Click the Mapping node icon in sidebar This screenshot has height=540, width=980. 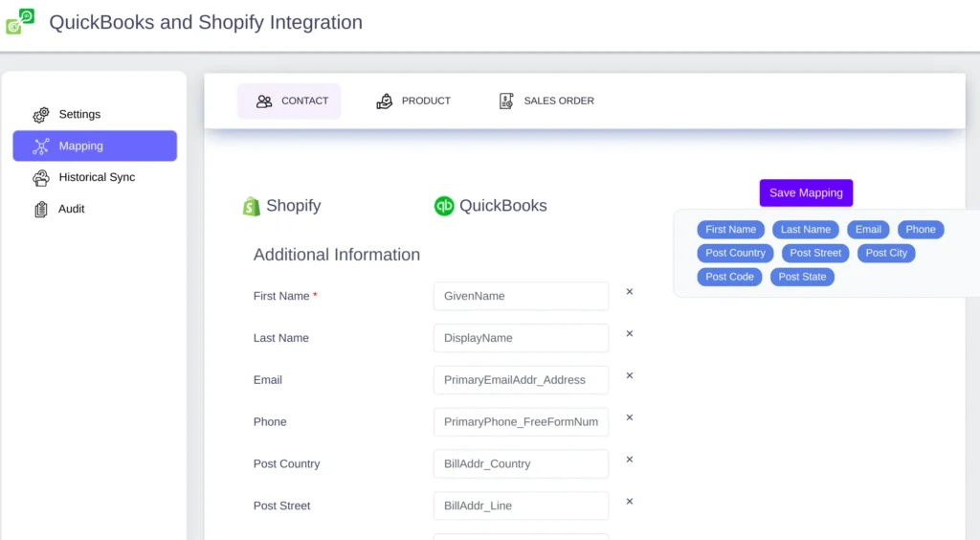[40, 146]
